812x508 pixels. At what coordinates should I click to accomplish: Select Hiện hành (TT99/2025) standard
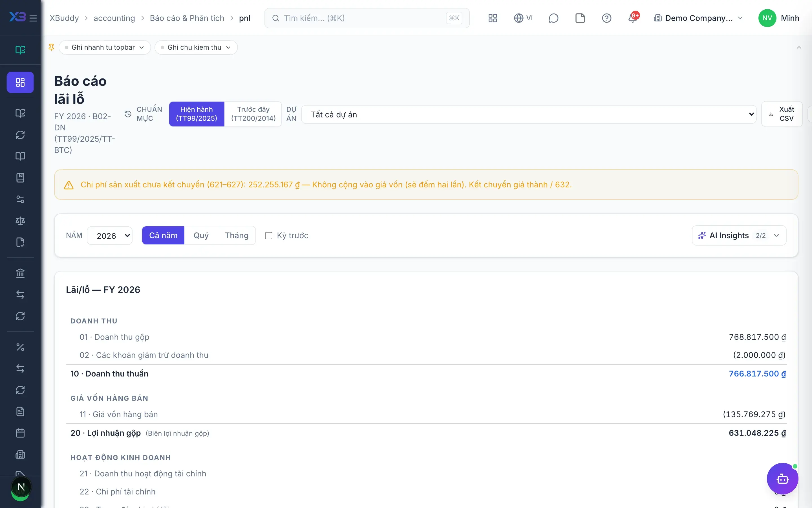coord(197,114)
